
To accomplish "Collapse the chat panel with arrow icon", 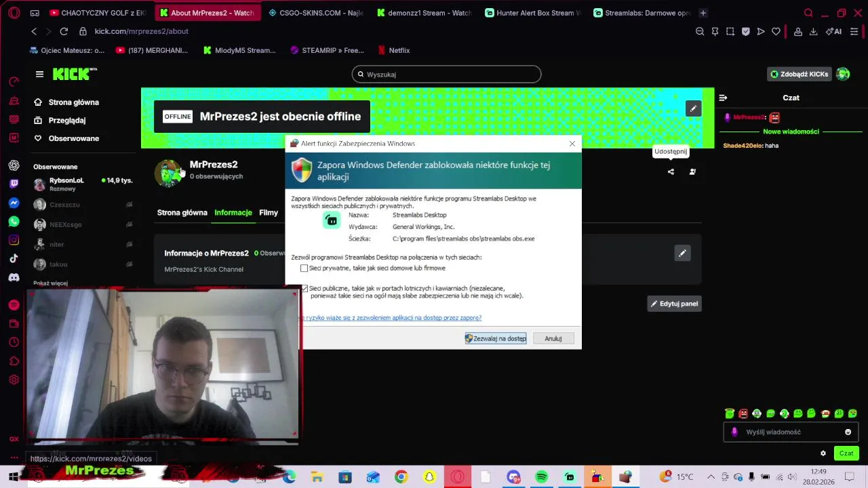I will tap(723, 98).
